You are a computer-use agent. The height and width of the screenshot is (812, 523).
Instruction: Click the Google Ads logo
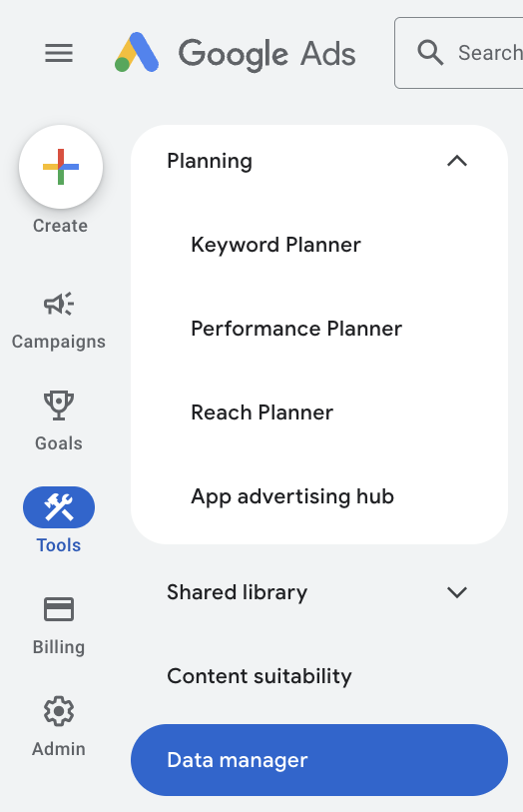pyautogui.click(x=235, y=53)
